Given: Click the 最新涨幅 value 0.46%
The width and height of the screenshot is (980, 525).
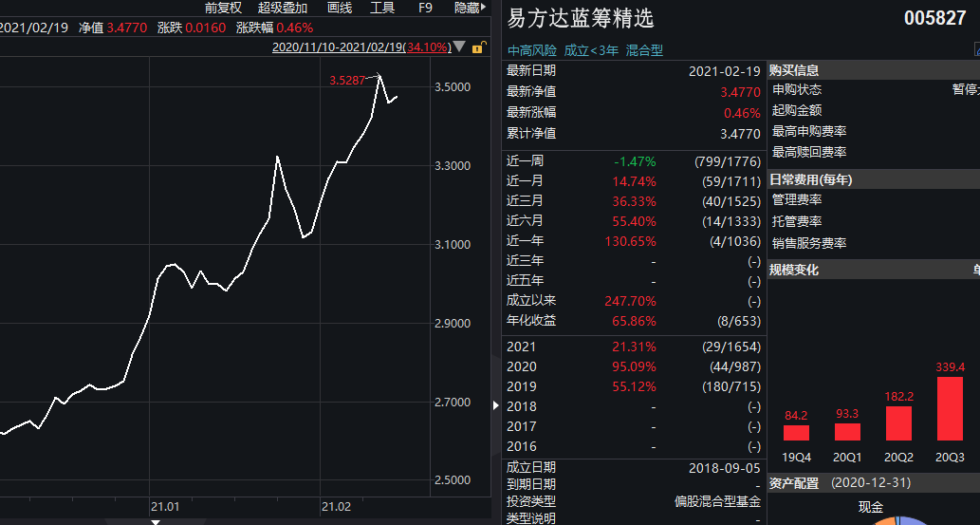Looking at the screenshot, I should pyautogui.click(x=743, y=113).
